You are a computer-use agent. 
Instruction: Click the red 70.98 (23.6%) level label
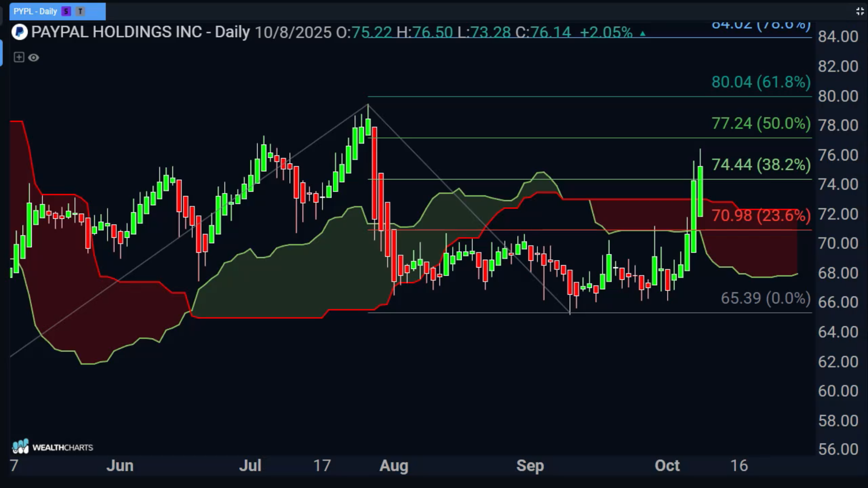point(761,216)
